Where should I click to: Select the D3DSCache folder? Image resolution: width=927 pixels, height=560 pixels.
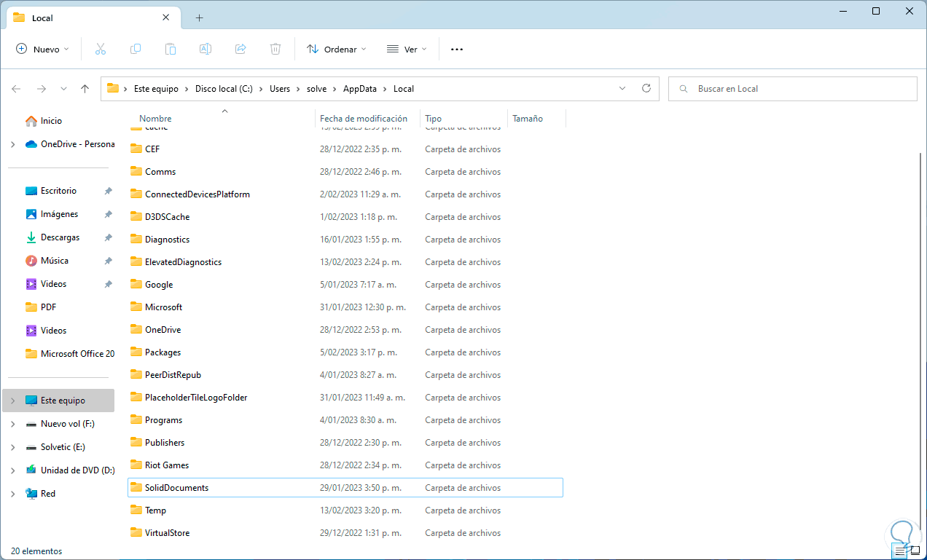click(x=345, y=217)
